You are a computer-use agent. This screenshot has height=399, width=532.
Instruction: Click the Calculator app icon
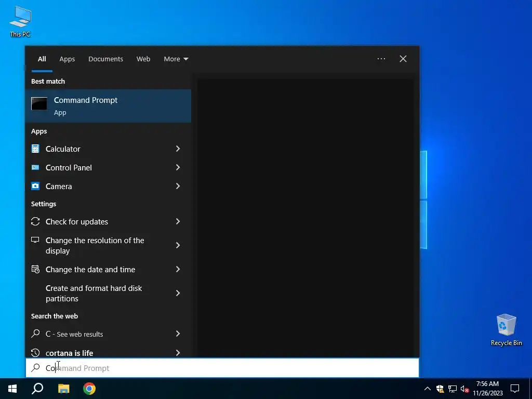pos(35,149)
